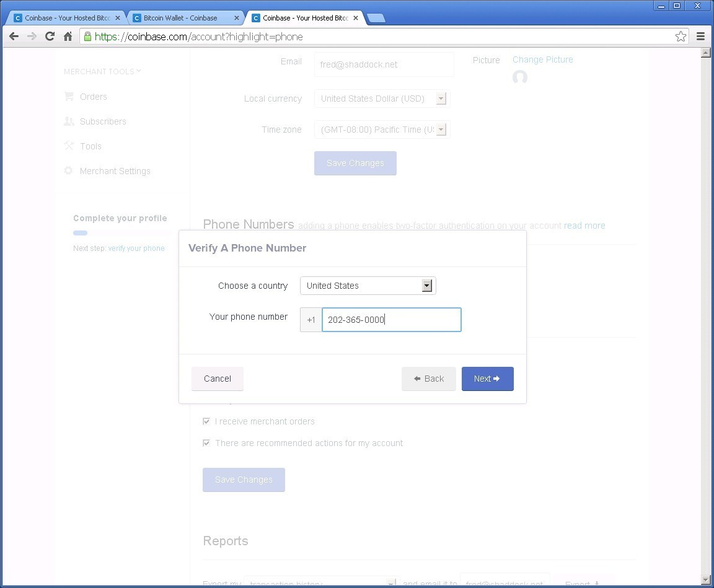The width and height of the screenshot is (714, 588).
Task: Click the Email input field
Action: click(384, 64)
